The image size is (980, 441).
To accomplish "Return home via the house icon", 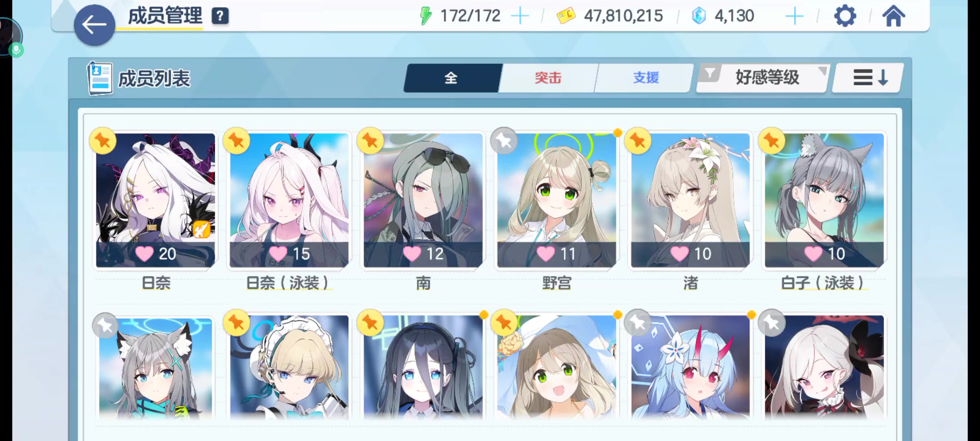I will [893, 16].
